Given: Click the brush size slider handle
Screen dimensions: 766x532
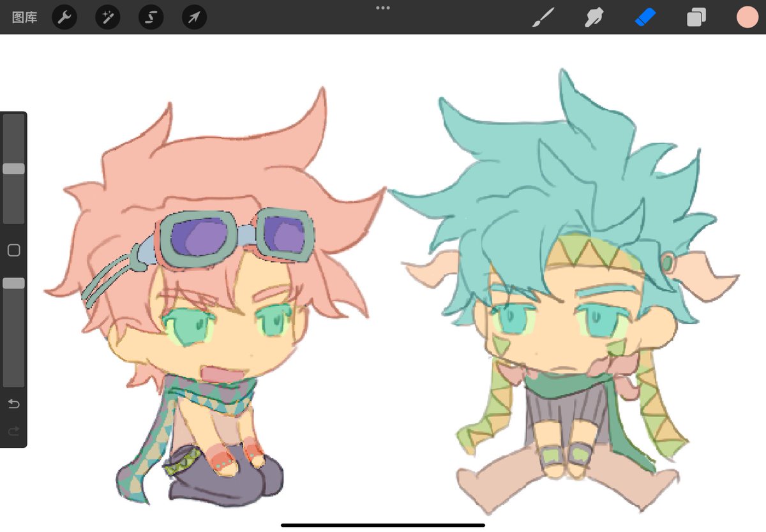Looking at the screenshot, I should tap(13, 168).
